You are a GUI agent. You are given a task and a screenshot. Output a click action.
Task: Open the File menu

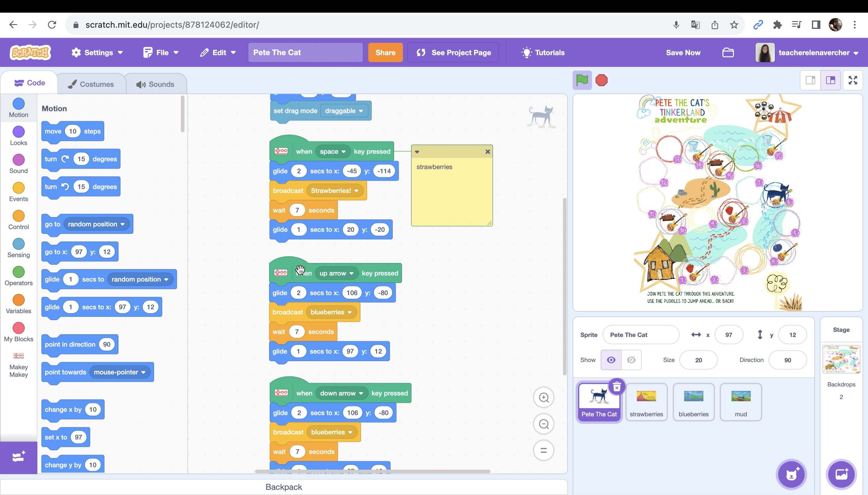point(161,53)
